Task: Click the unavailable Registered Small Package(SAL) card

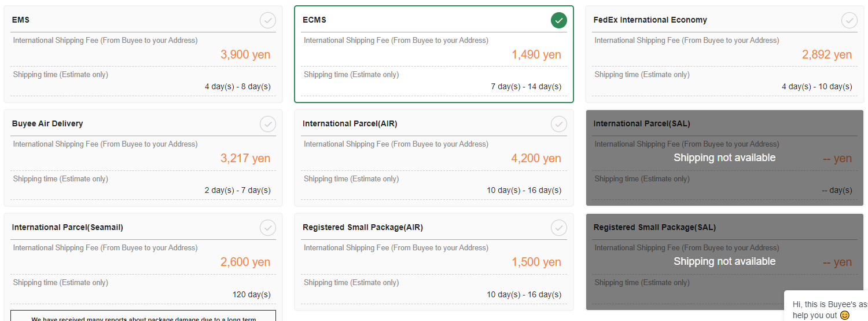Action: [724, 261]
